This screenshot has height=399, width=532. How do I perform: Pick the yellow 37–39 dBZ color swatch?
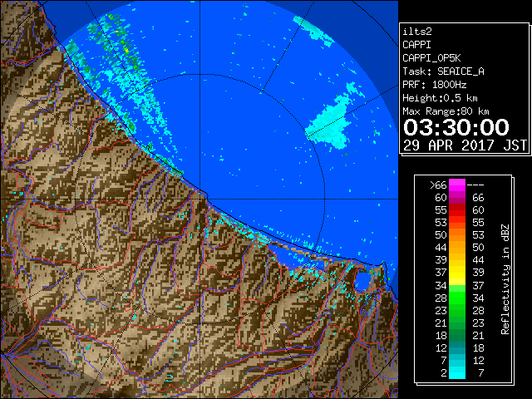[457, 273]
